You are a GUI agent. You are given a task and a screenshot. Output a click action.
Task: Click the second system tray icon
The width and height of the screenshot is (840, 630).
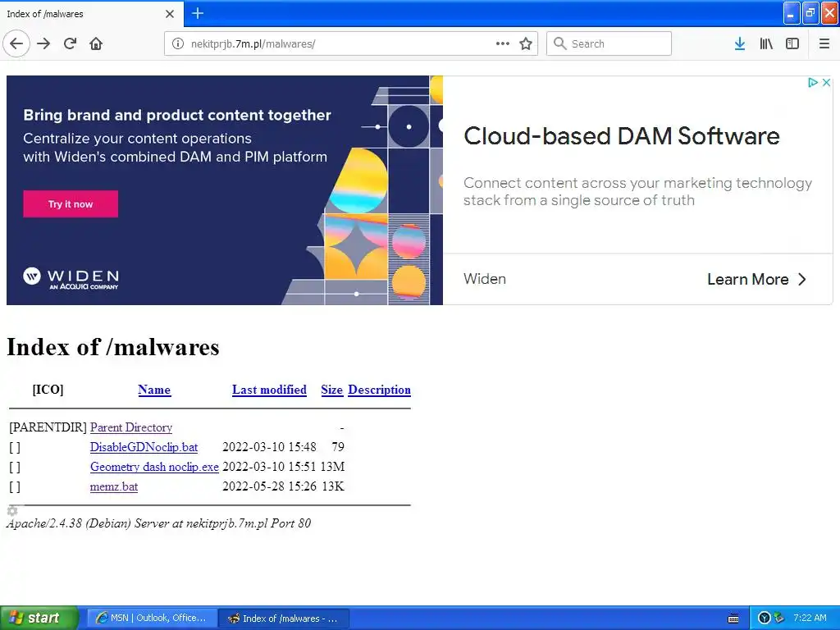(x=778, y=618)
